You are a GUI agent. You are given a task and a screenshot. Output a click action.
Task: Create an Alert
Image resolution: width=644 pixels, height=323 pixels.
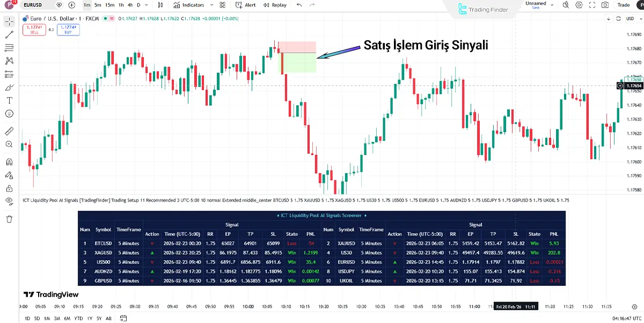click(x=246, y=5)
